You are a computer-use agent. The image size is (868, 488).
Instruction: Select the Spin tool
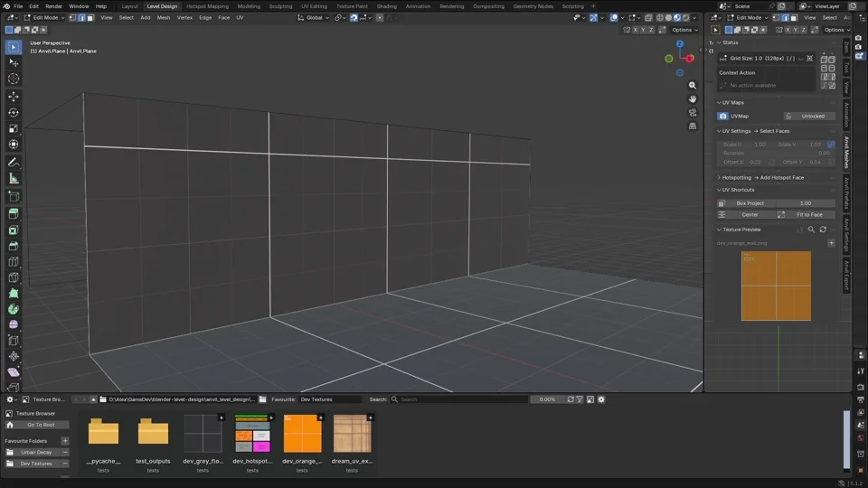click(14, 309)
